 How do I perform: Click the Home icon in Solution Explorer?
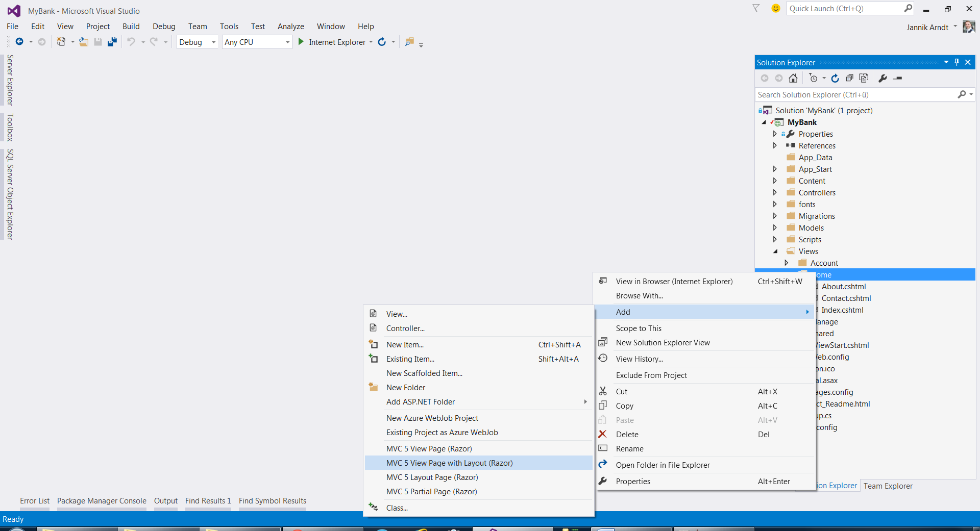click(793, 78)
